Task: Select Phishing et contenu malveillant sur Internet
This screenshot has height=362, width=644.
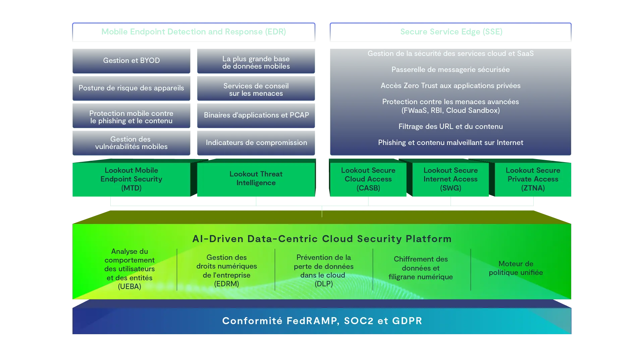Action: point(451,143)
